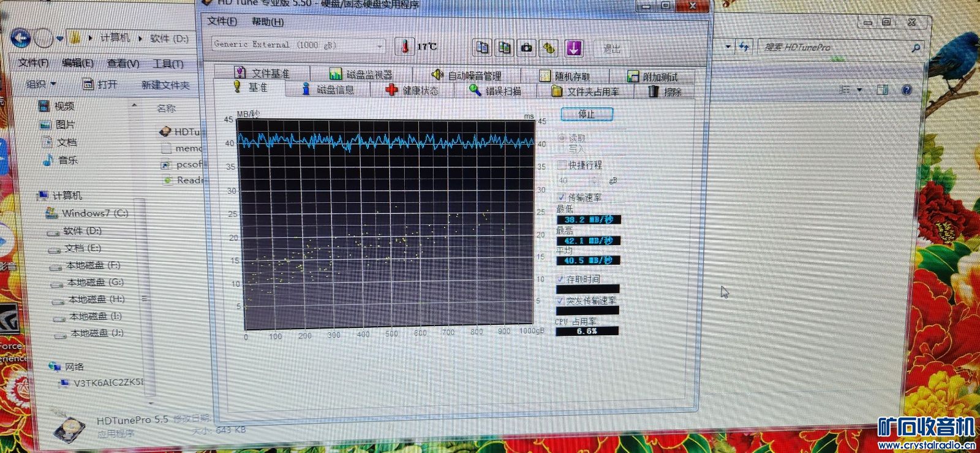Switch to the 磁盘信息 tab

point(329,89)
